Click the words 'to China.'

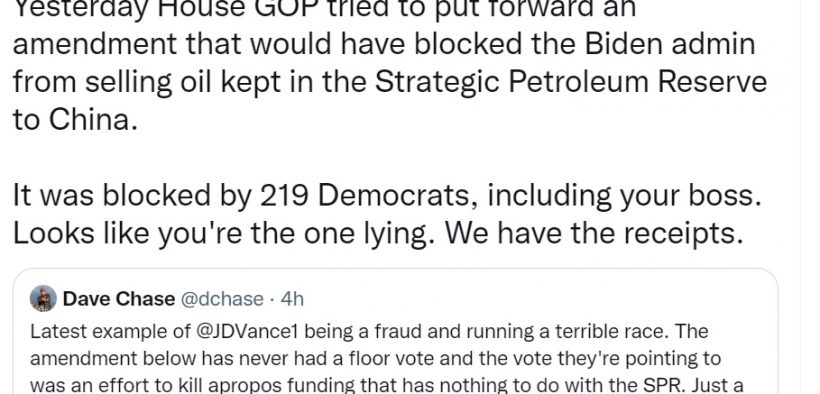pos(75,120)
